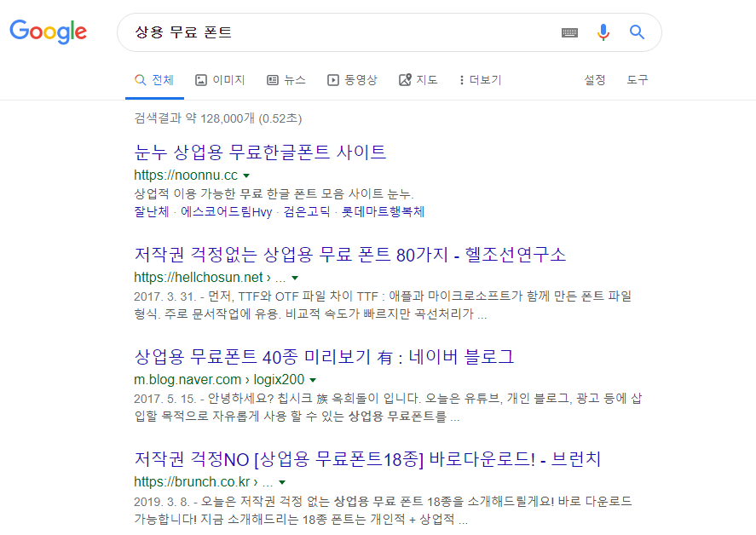Open the 더보기 menu
This screenshot has height=535, width=756.
[480, 80]
